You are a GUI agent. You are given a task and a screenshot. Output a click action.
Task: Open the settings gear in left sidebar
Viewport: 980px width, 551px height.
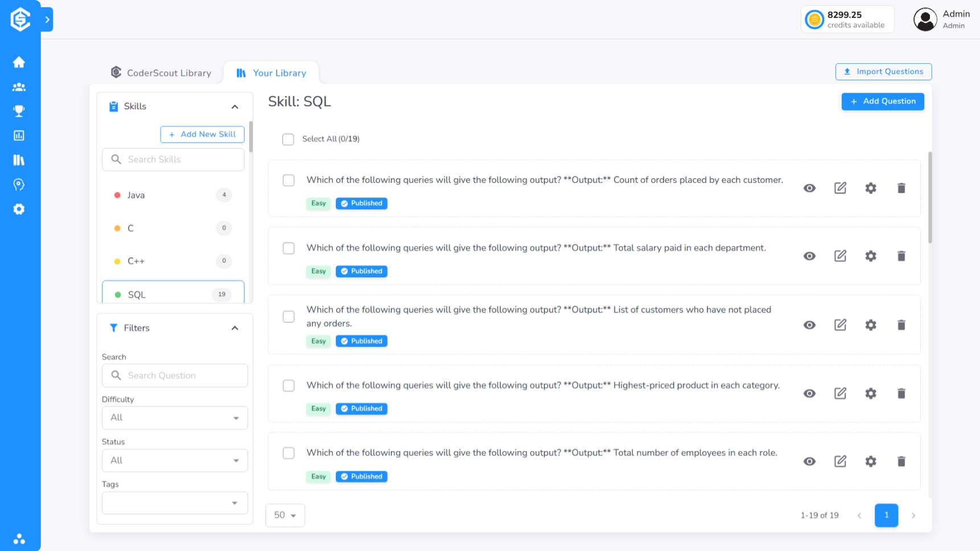(x=19, y=209)
